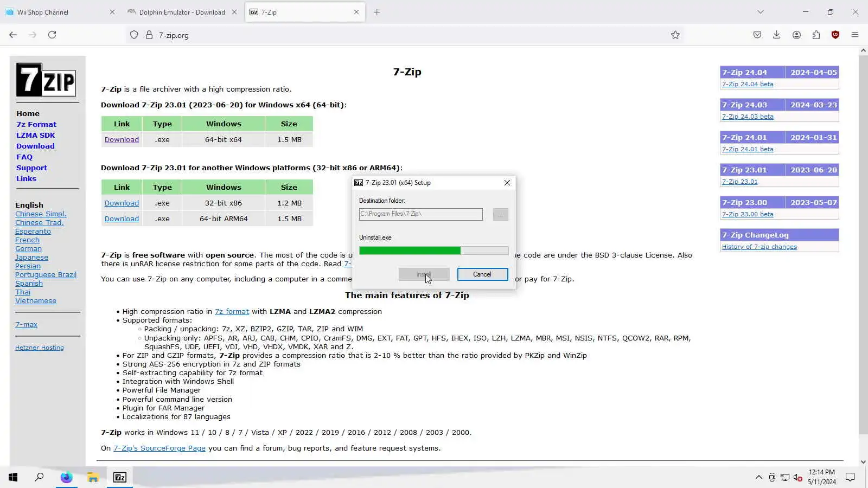Open the notification center
The height and width of the screenshot is (488, 868).
850,477
